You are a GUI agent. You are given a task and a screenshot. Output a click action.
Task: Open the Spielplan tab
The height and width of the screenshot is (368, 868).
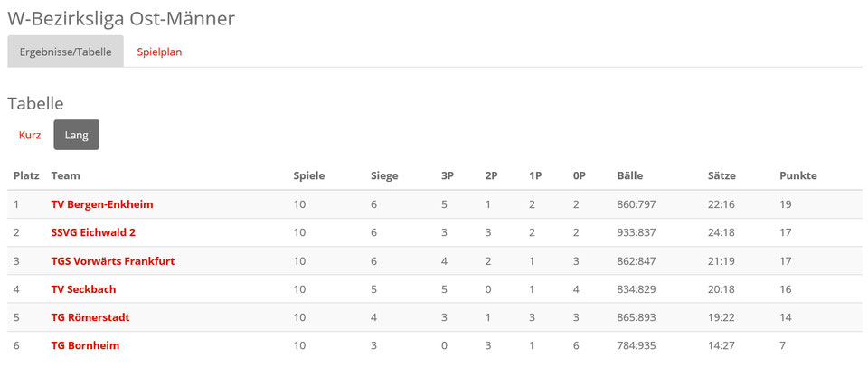159,52
